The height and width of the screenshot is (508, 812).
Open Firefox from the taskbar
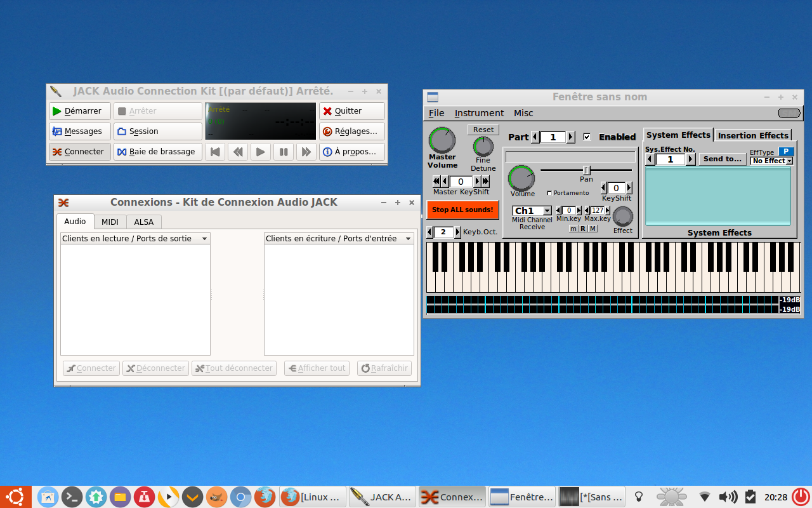pos(266,497)
